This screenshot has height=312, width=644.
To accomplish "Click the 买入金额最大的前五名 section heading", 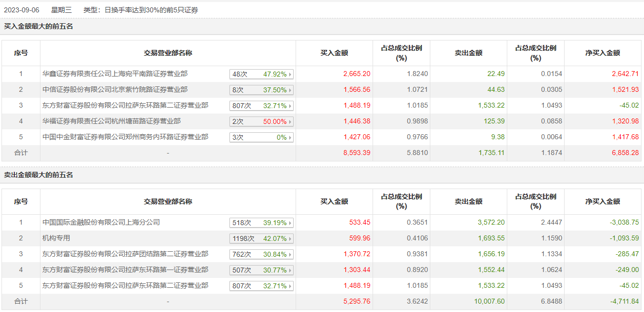I will click(38, 26).
